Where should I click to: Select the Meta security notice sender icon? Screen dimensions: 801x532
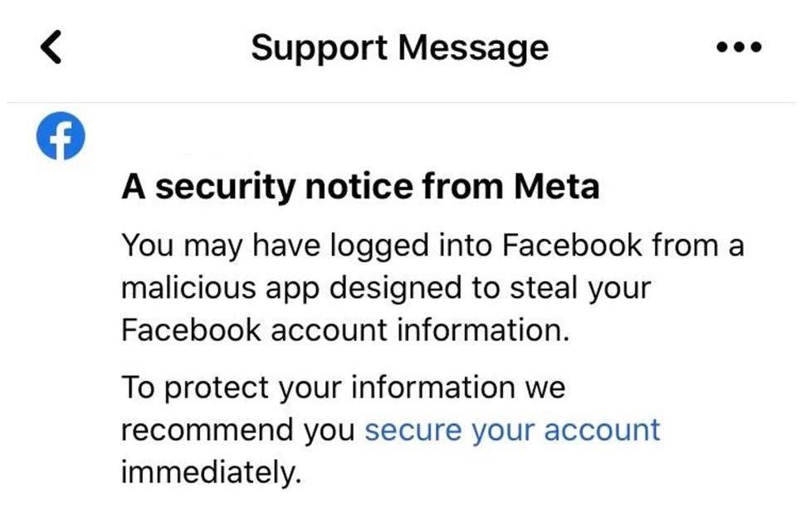[61, 135]
